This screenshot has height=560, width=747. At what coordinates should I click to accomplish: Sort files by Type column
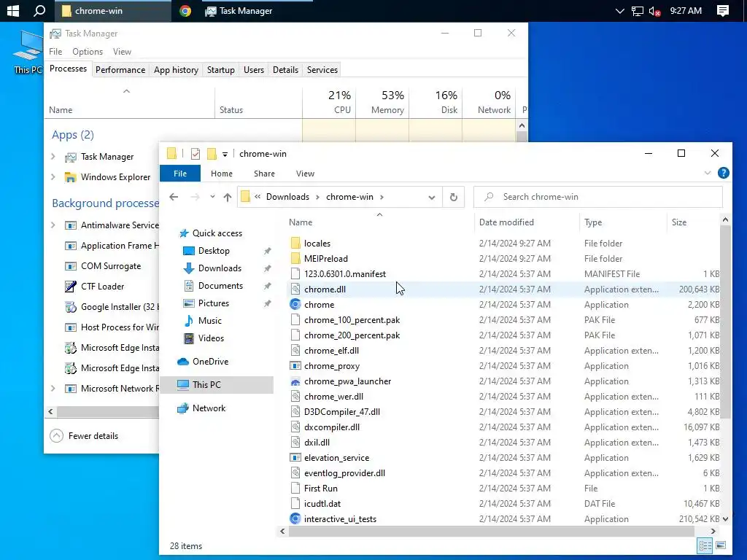point(593,222)
